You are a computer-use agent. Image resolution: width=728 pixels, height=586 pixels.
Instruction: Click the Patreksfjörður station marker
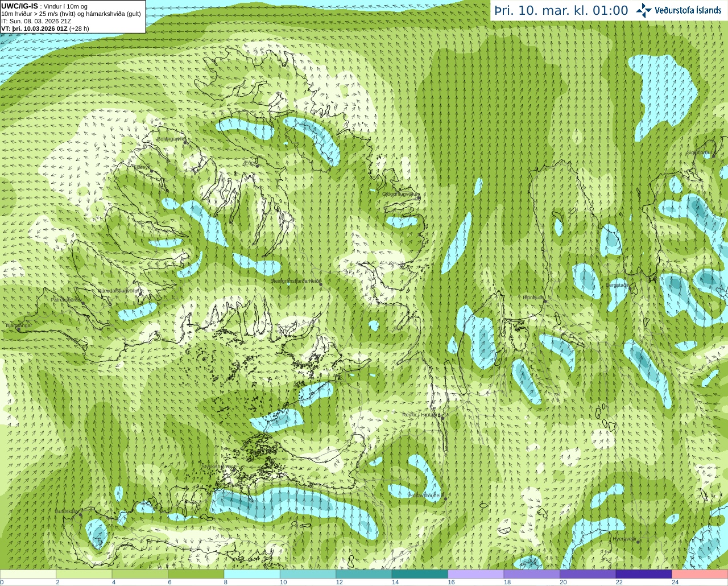tap(83, 303)
